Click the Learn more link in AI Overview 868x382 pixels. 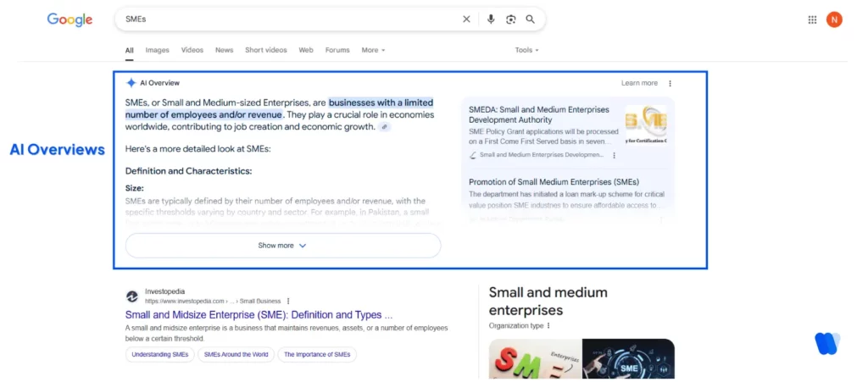click(639, 84)
